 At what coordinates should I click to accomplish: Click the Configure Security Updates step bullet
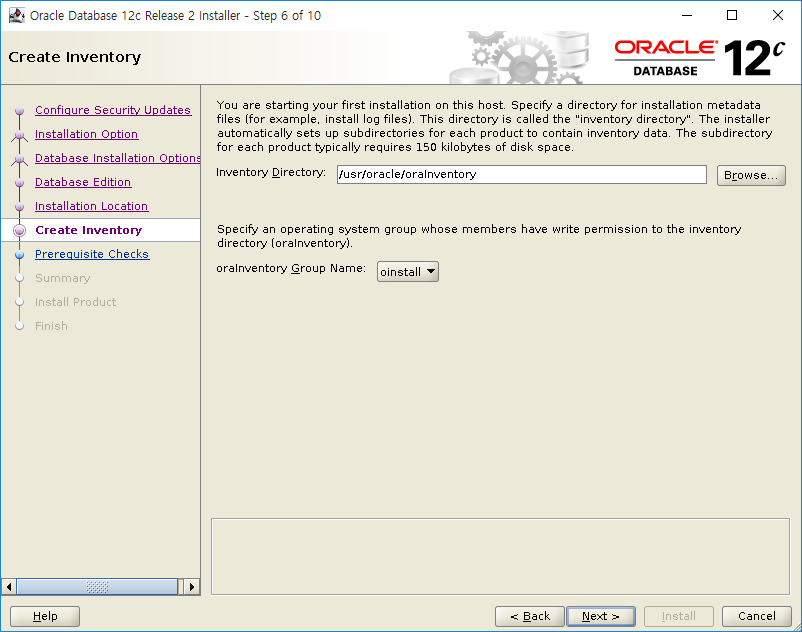click(x=19, y=110)
